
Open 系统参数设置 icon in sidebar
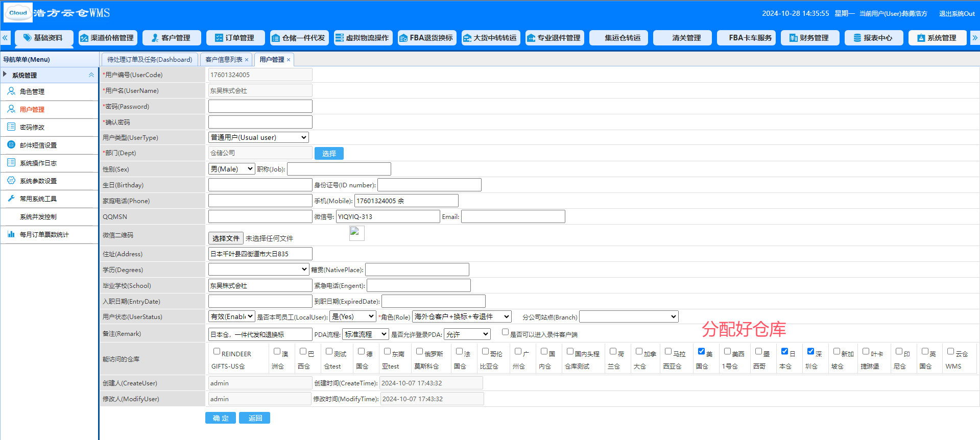pos(11,181)
